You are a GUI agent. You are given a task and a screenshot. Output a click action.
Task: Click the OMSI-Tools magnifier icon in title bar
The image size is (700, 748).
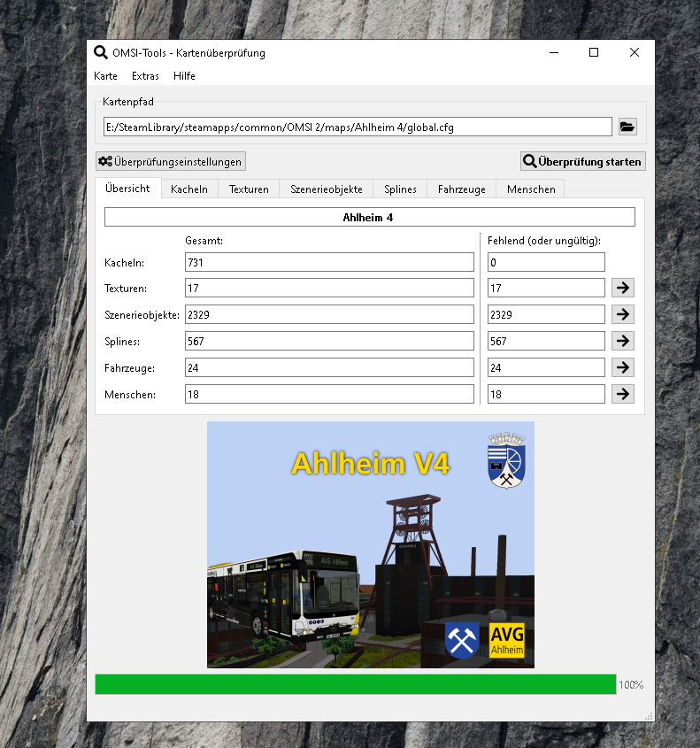click(x=101, y=52)
